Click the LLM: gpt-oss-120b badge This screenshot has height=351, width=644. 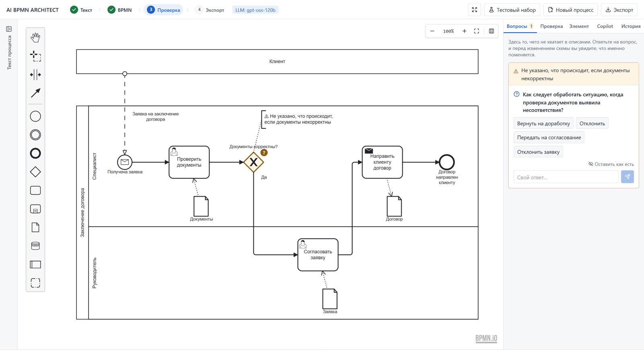(255, 10)
